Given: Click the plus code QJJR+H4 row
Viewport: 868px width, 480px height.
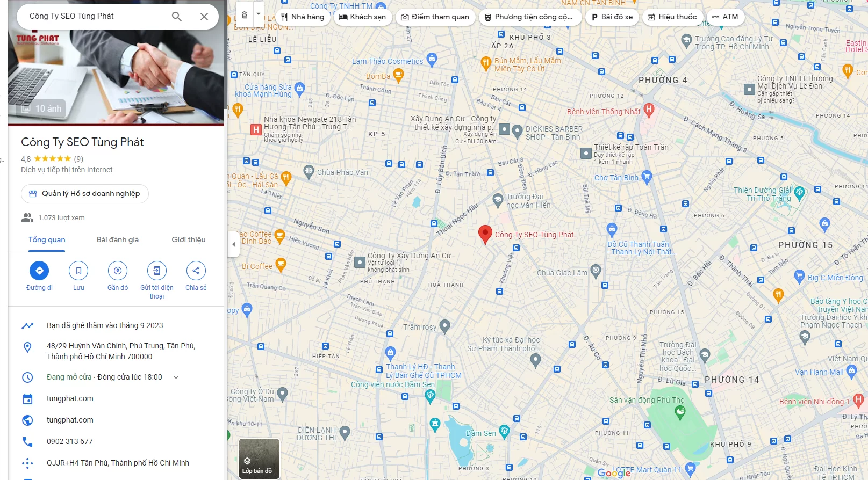Looking at the screenshot, I should [x=116, y=463].
